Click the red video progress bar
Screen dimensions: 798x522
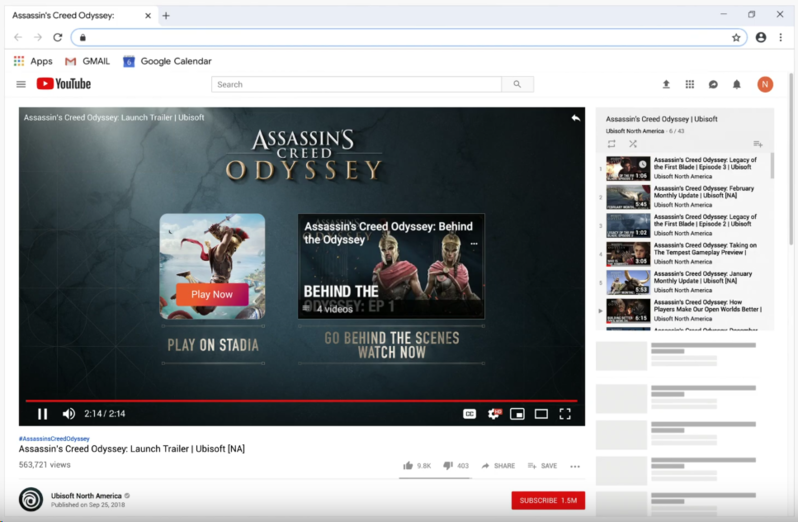[301, 401]
